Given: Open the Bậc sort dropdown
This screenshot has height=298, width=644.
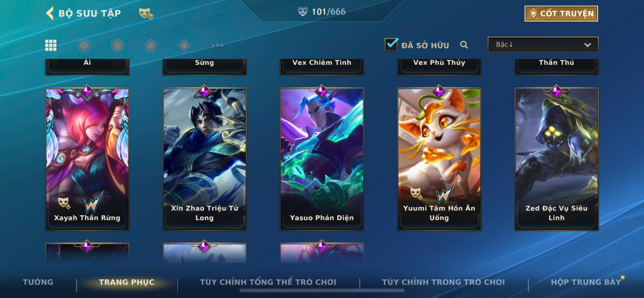Looking at the screenshot, I should pyautogui.click(x=543, y=45).
